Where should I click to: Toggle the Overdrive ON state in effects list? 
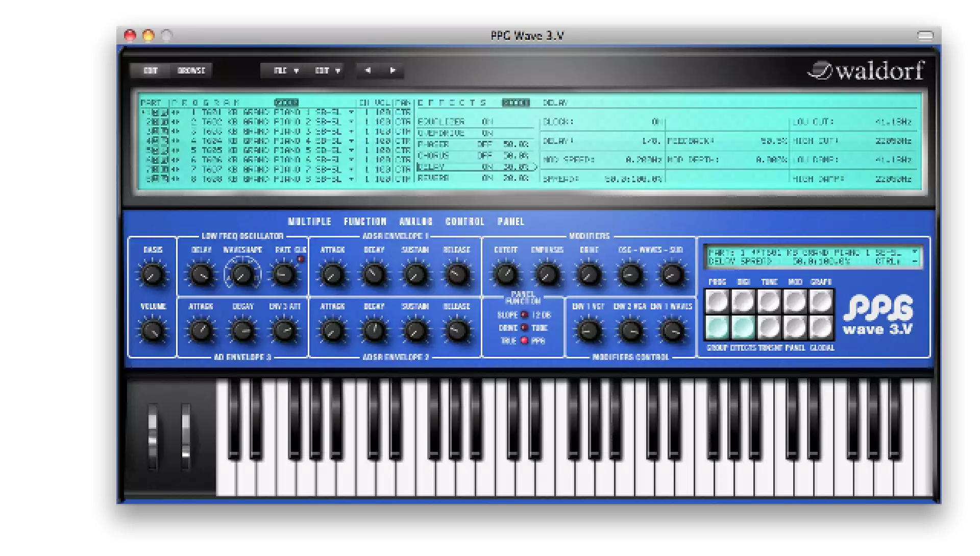click(x=487, y=133)
